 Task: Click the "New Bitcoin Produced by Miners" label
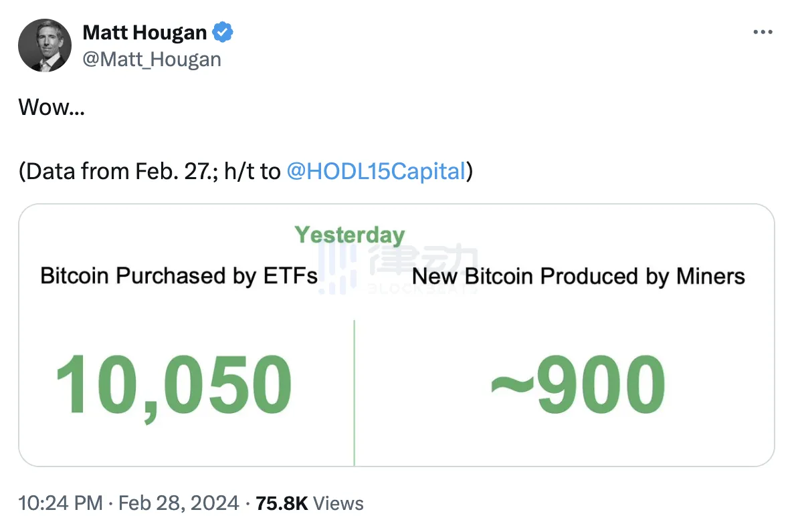coord(579,275)
